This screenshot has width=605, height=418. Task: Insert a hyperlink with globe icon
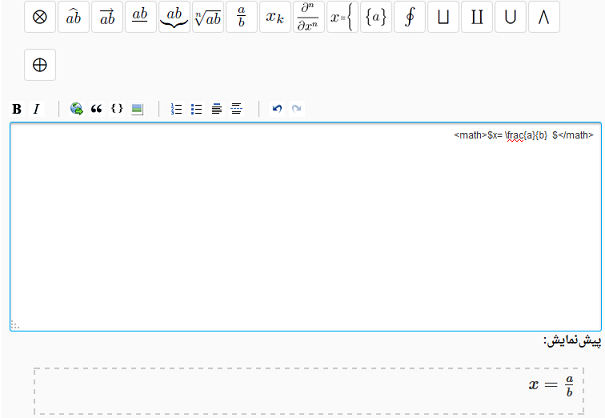click(77, 109)
